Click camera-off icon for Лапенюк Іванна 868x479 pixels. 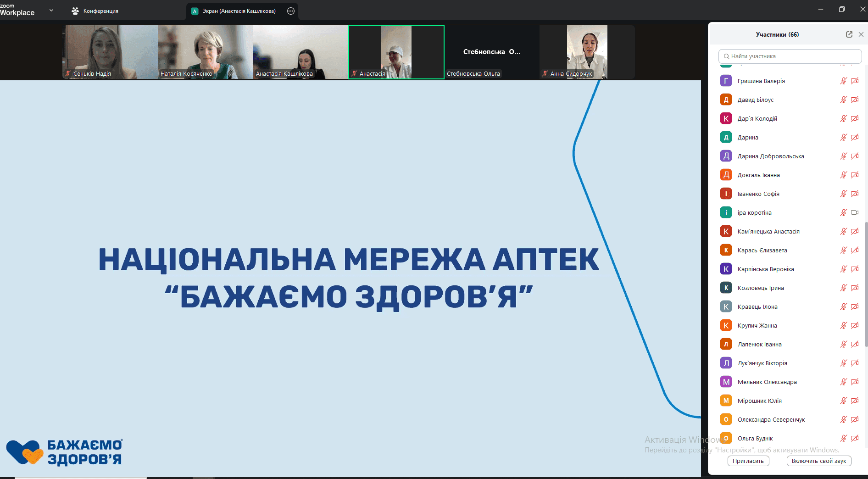[x=855, y=344]
